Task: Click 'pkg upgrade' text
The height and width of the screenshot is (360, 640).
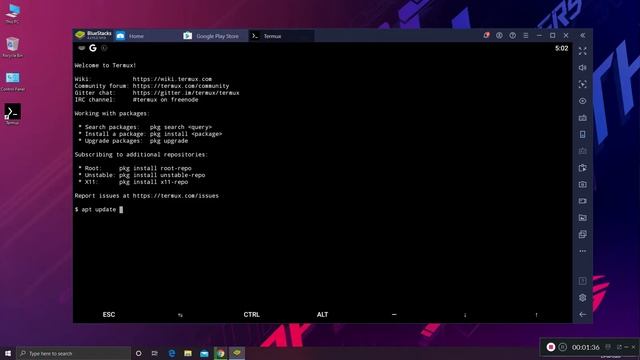Action: pyautogui.click(x=169, y=141)
